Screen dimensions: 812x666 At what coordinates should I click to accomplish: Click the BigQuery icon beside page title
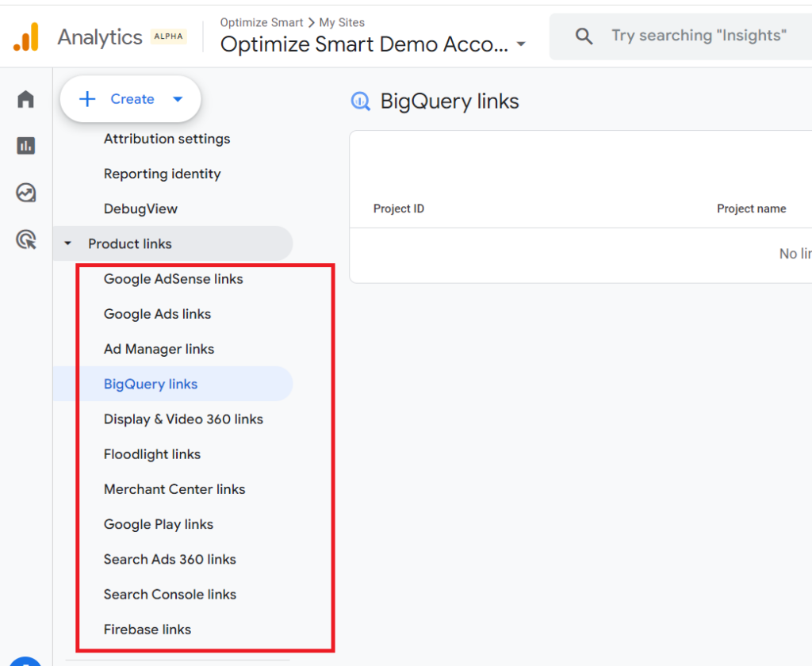coord(361,101)
